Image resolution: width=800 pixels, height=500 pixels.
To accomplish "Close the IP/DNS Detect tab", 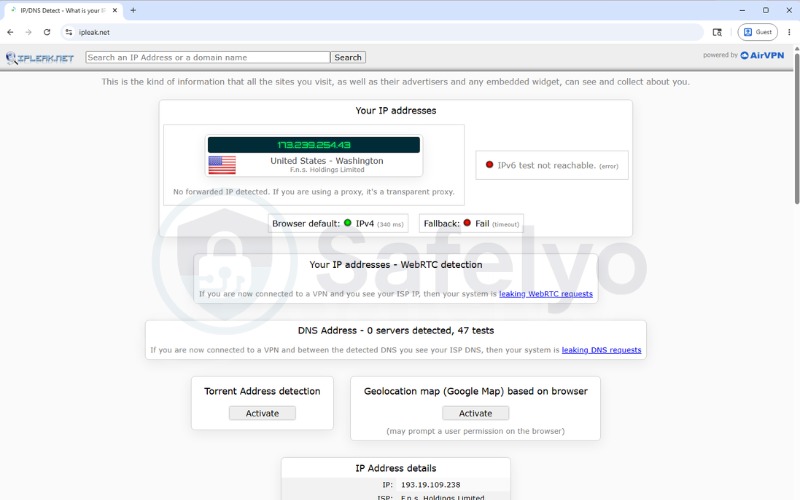I will point(115,10).
